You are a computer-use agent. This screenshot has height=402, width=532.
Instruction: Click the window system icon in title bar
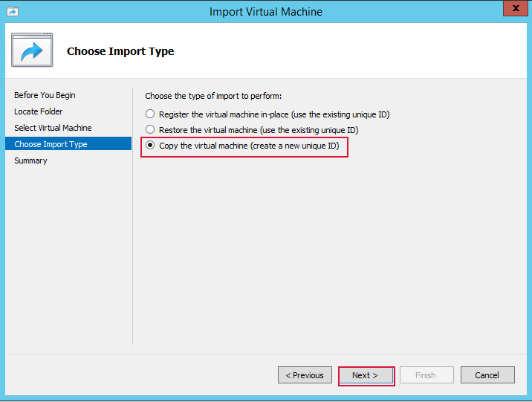click(13, 11)
